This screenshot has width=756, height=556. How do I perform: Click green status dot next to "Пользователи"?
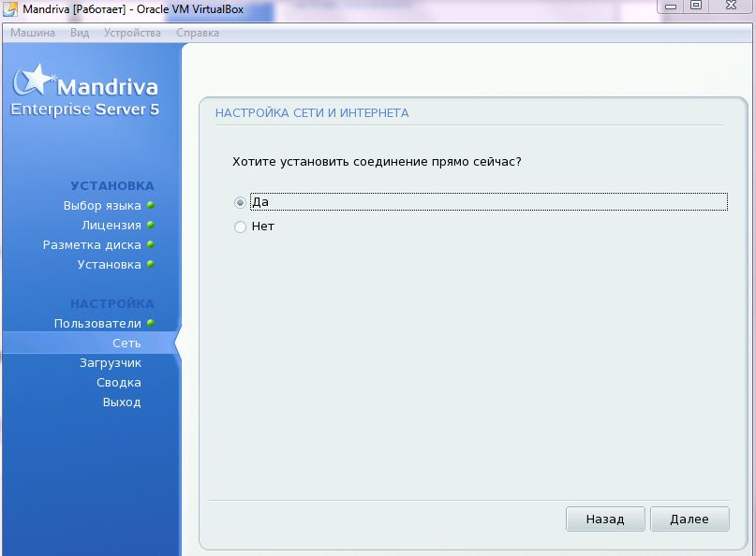[151, 323]
